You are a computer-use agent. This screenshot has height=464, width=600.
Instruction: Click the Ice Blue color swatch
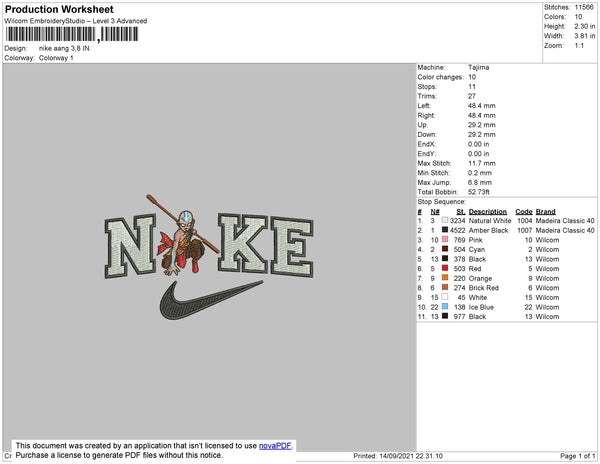(x=445, y=307)
